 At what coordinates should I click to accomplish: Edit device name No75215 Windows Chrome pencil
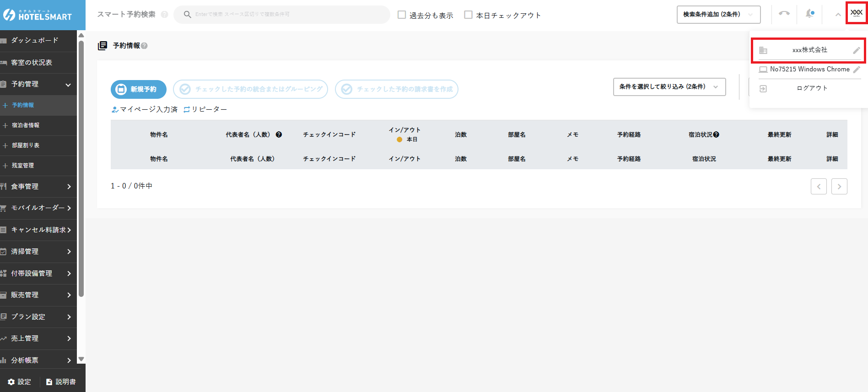coord(857,70)
